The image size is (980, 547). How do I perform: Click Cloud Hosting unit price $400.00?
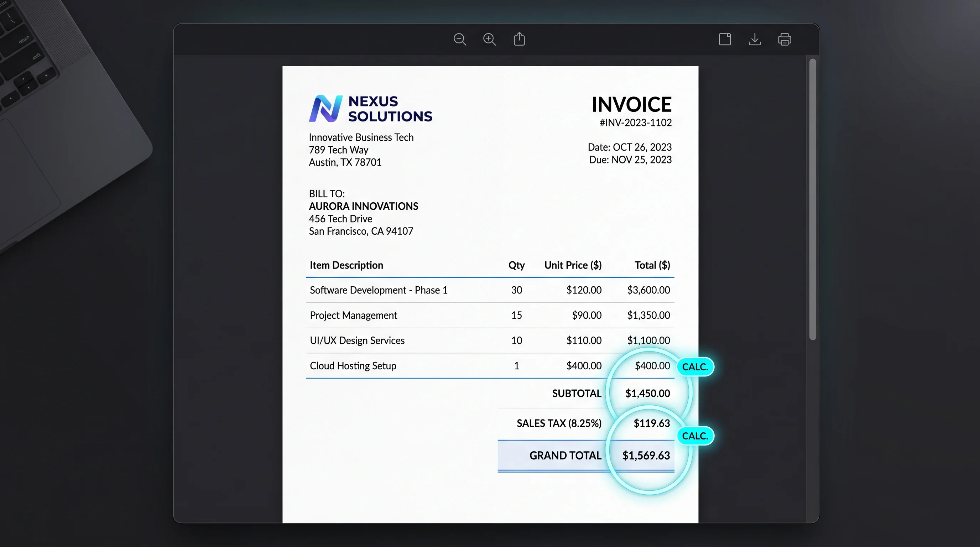(584, 366)
